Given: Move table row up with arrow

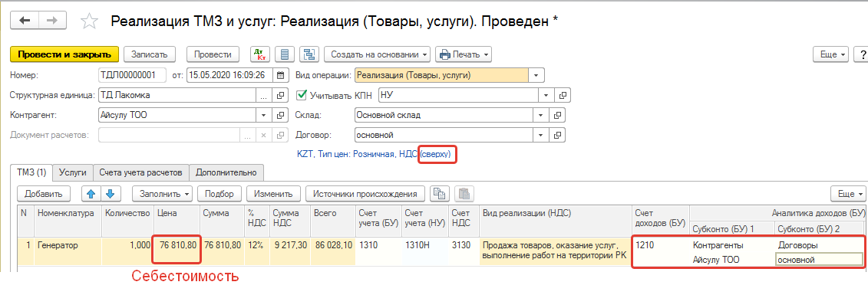Looking at the screenshot, I should [91, 194].
